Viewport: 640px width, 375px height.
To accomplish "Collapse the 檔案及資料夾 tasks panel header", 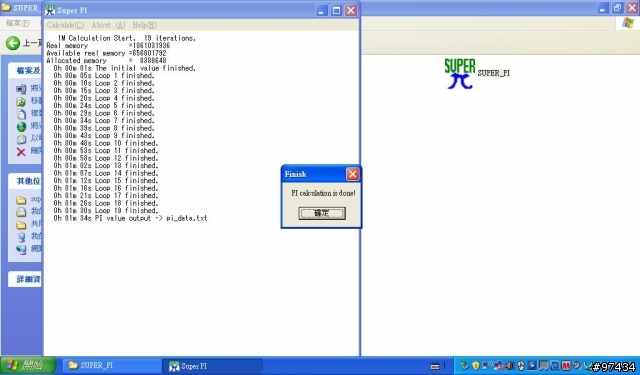I will pos(25,71).
